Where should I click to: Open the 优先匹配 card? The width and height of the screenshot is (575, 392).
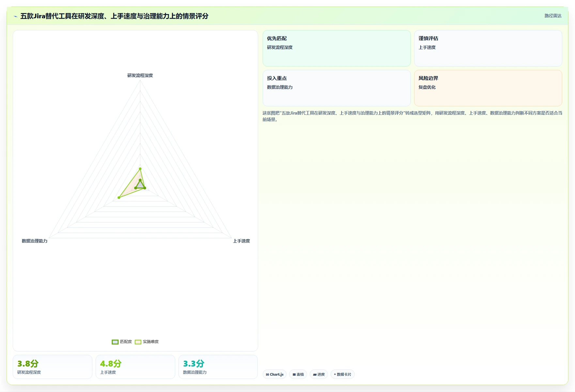tap(336, 48)
